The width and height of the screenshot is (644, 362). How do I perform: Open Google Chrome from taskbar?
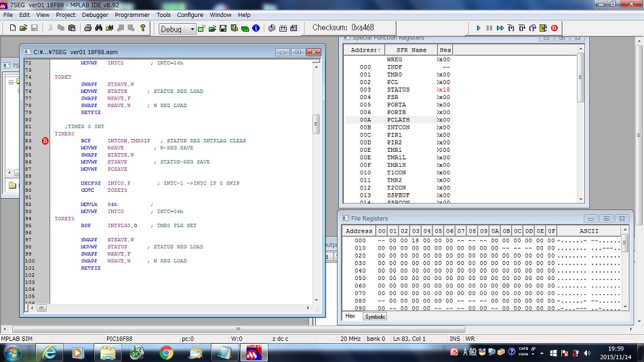point(166,353)
